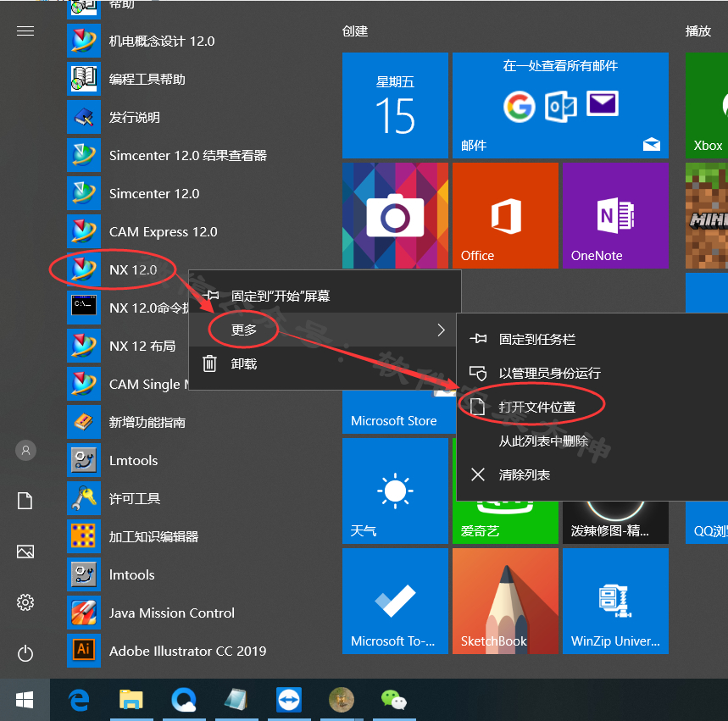Open the Office tile
This screenshot has height=721, width=728.
[505, 215]
